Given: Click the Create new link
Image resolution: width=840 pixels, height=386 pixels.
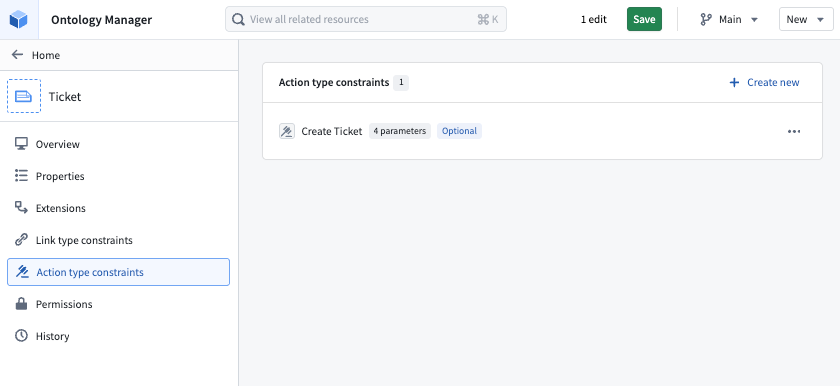Looking at the screenshot, I should click(764, 82).
